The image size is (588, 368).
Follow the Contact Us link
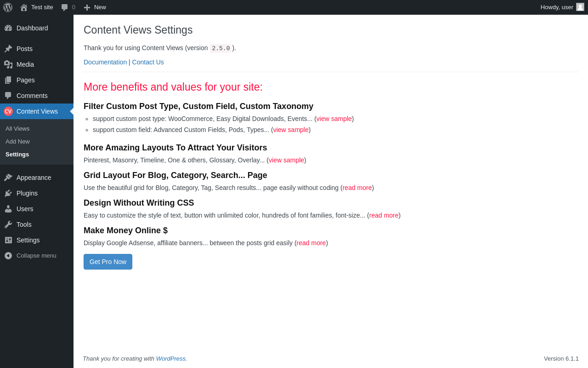coord(148,62)
